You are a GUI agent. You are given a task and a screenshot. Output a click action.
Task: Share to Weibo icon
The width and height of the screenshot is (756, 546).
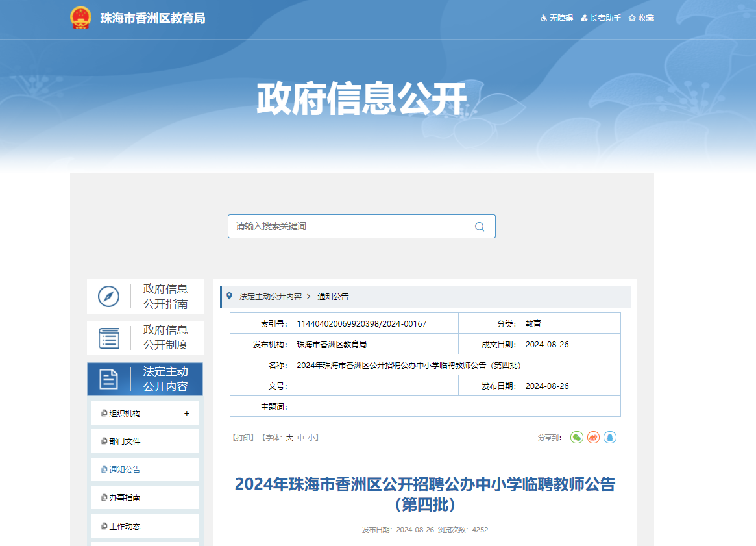593,438
